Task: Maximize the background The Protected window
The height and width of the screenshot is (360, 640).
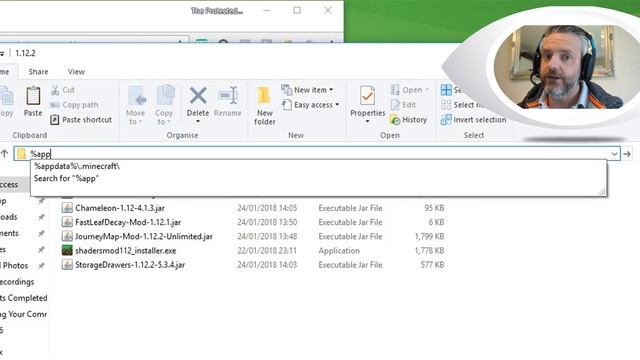Action: click(x=297, y=11)
